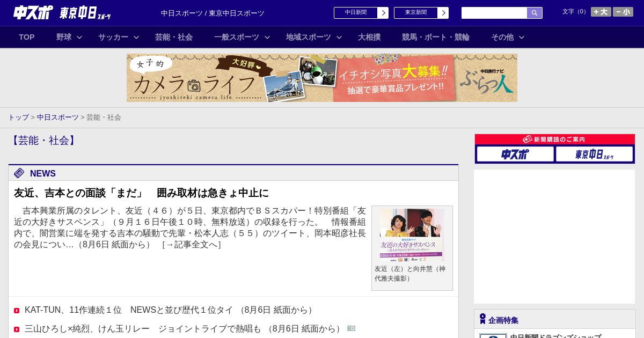Click the カメラライフ banner advertisement
This screenshot has width=644, height=338.
click(322, 78)
